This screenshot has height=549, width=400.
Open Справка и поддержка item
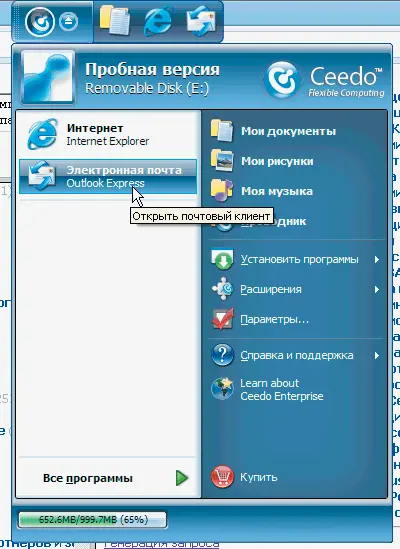pos(295,355)
